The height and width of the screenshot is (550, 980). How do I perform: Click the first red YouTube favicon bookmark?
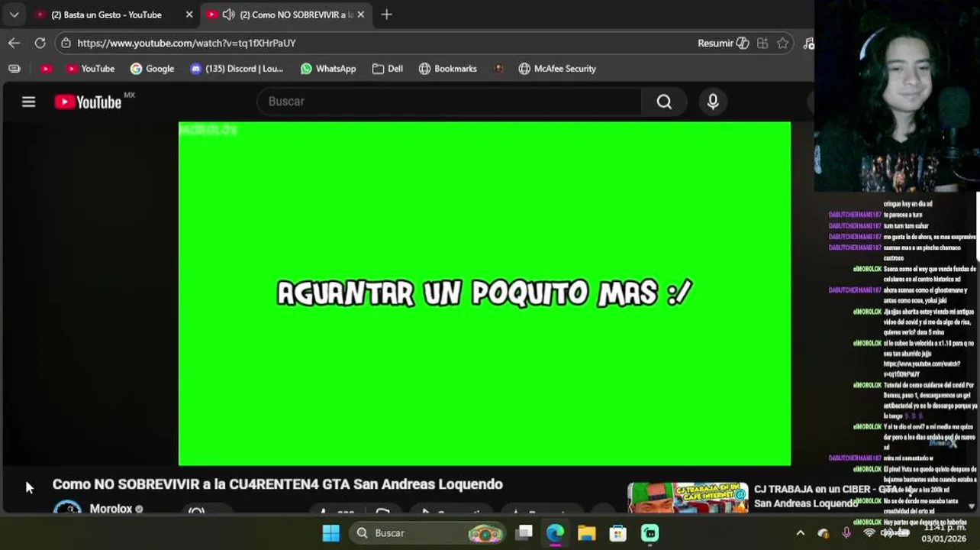(x=46, y=69)
